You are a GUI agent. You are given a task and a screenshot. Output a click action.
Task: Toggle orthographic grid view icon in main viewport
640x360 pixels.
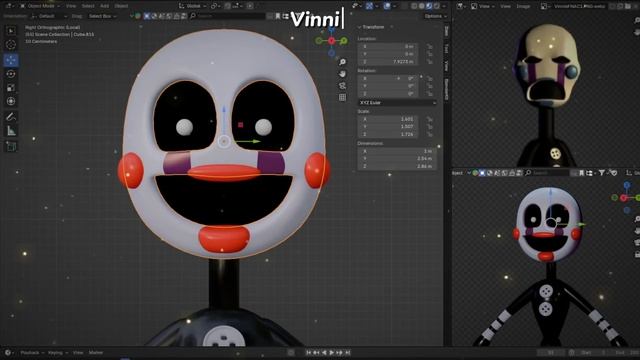(x=342, y=97)
